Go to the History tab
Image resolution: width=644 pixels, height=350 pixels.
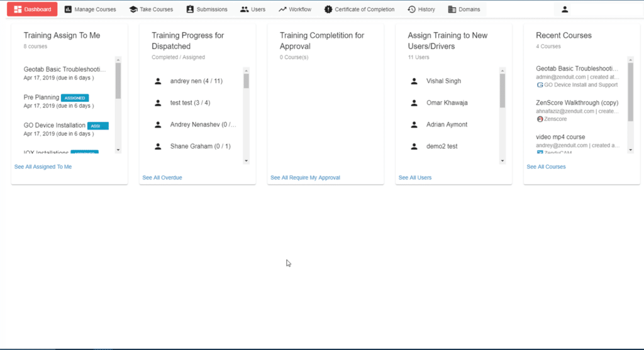coord(421,9)
